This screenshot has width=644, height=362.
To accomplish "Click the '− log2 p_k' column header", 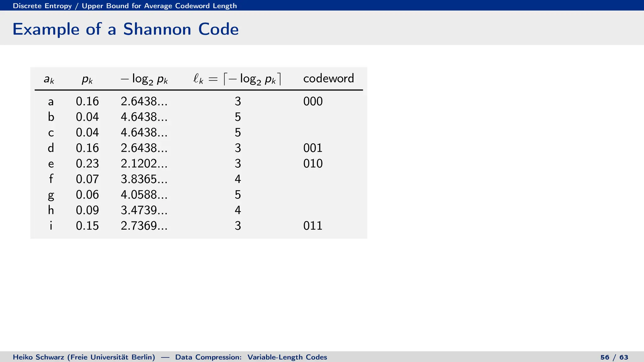I will [144, 79].
